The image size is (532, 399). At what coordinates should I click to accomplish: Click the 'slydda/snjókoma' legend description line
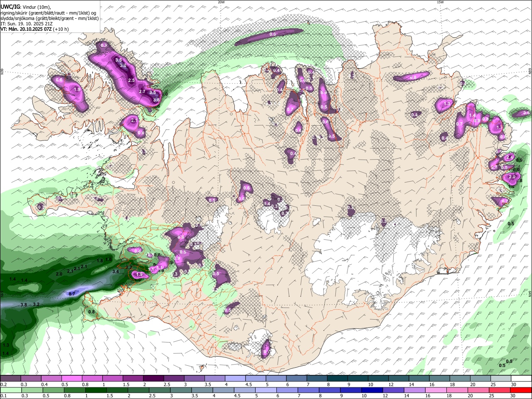click(49, 18)
